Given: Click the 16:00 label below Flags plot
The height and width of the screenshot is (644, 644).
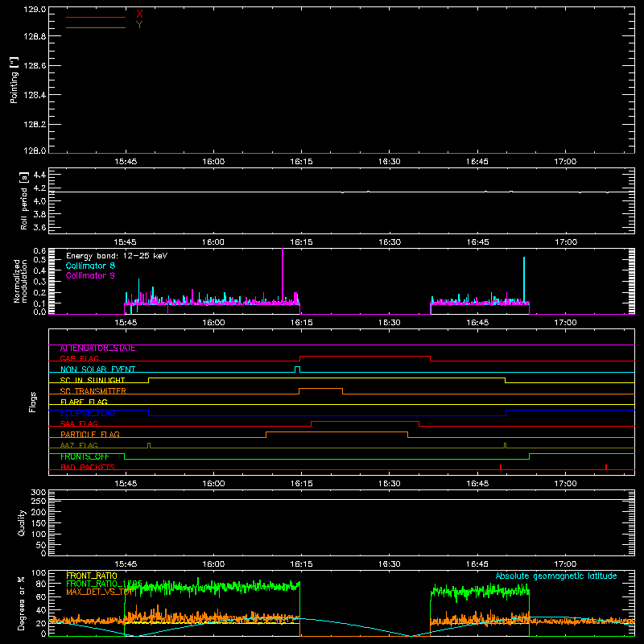Looking at the screenshot, I should pyautogui.click(x=213, y=484).
